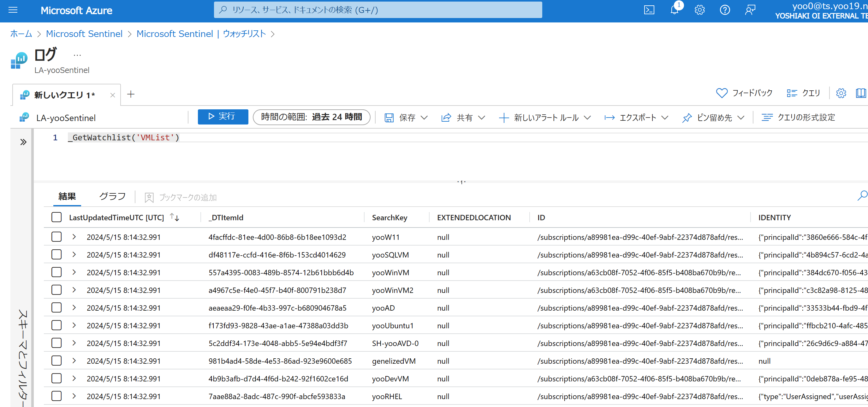Click the Save icon next to 保存
This screenshot has width=868, height=407.
click(x=389, y=117)
